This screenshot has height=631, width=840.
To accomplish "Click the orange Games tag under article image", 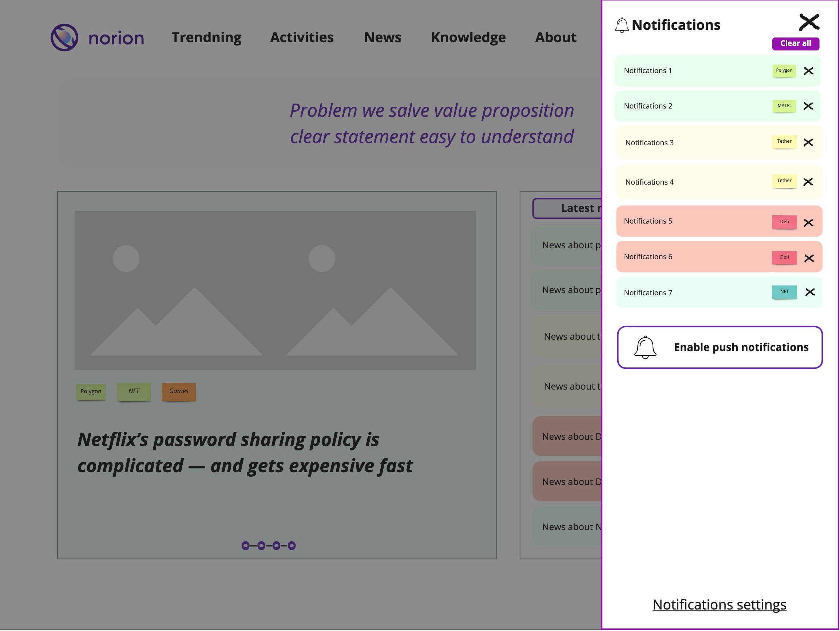I will 178,391.
